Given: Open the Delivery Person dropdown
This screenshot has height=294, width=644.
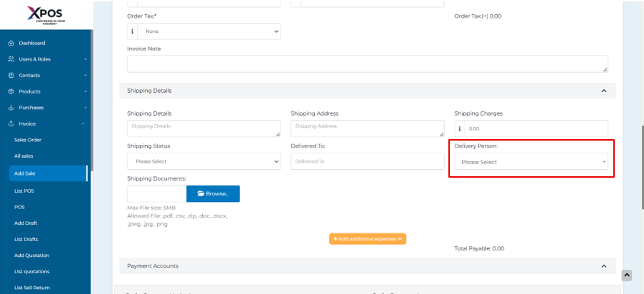Looking at the screenshot, I should (531, 162).
